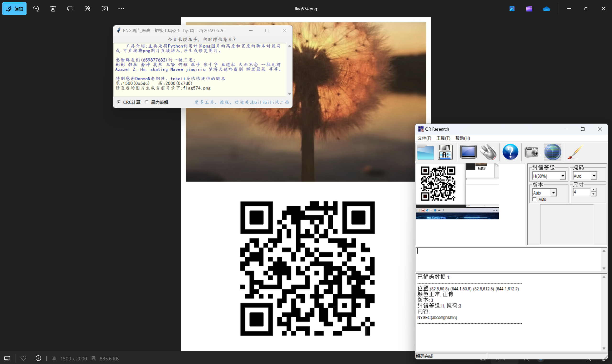Click the QR Research text input area
612x364 pixels.
click(x=509, y=259)
